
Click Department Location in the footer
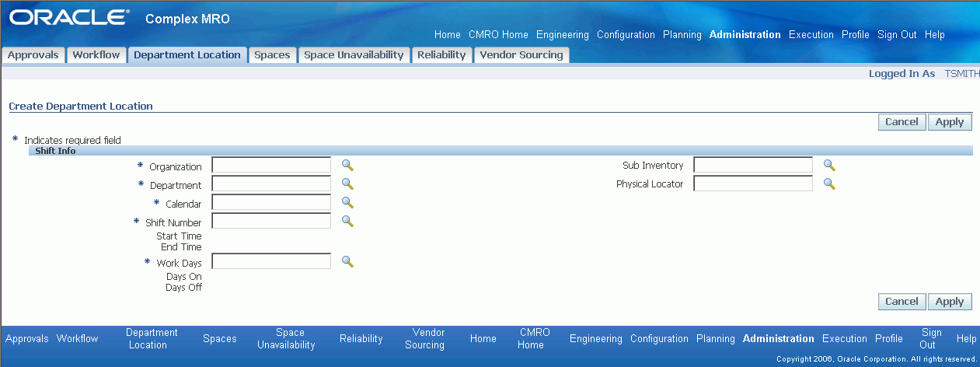coord(152,339)
